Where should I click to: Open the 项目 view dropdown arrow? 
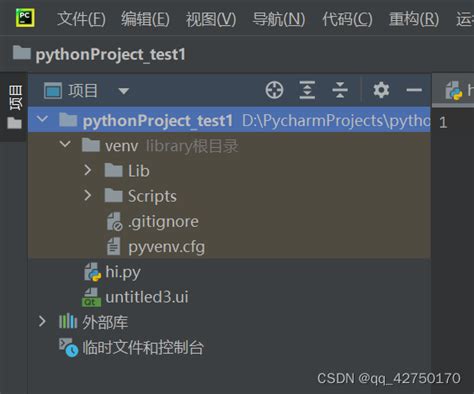pos(124,91)
